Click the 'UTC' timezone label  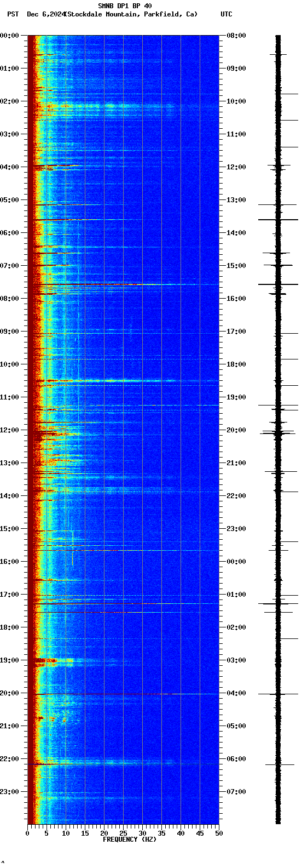[226, 14]
